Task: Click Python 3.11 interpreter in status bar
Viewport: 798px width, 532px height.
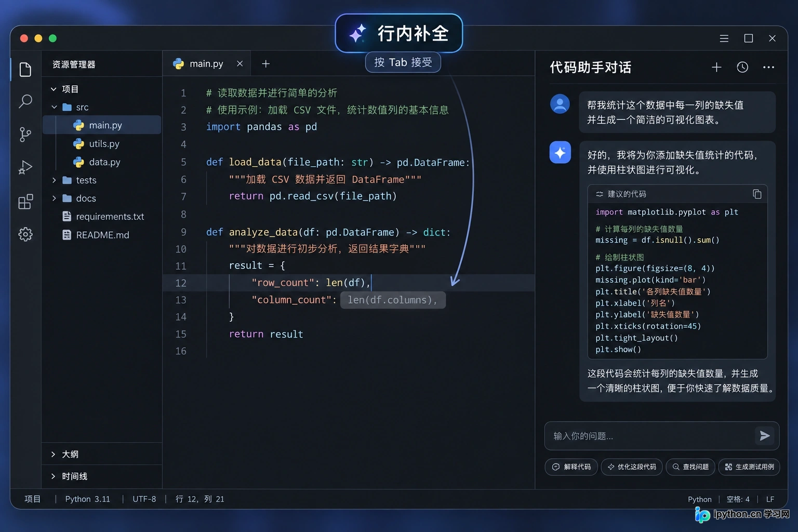Action: tap(88, 499)
